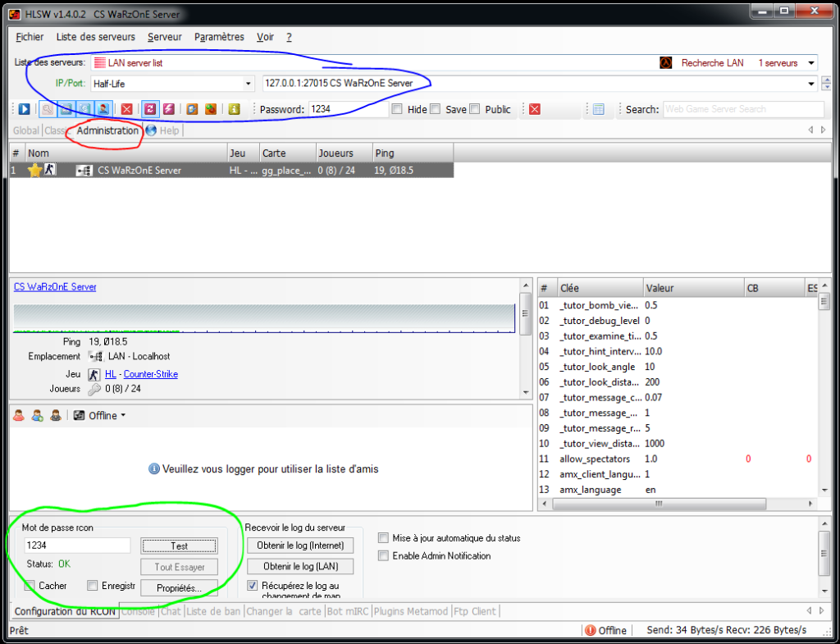
Task: Open the Recherche LAN servers dropdown
Action: click(811, 63)
